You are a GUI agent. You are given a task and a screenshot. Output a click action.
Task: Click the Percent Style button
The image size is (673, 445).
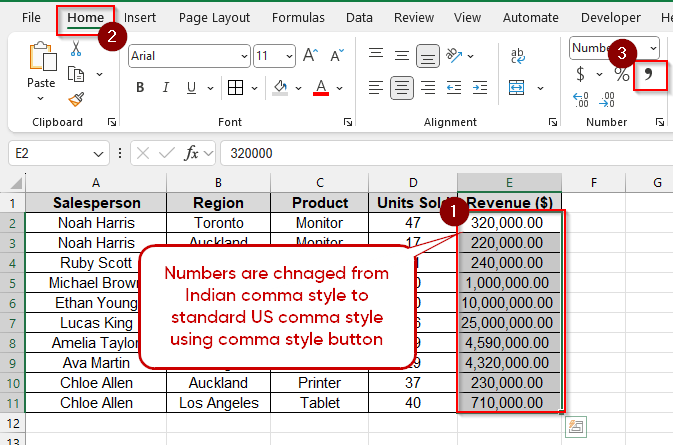621,74
